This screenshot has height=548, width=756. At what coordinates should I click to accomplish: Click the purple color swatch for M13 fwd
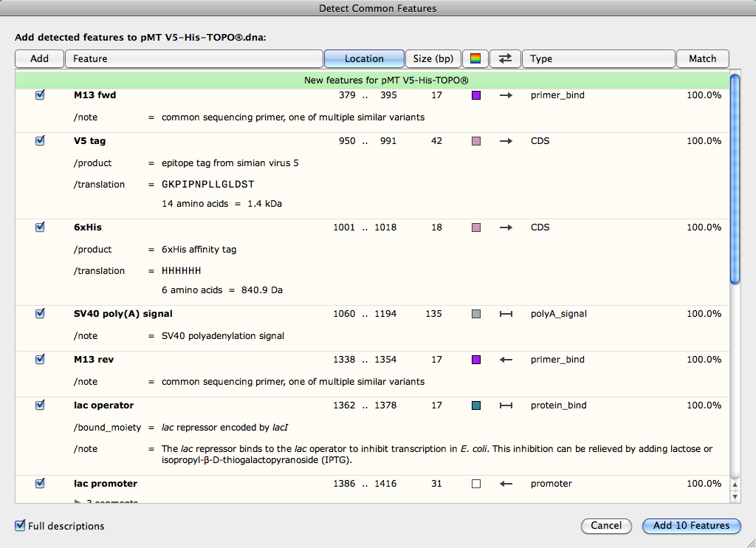[476, 95]
